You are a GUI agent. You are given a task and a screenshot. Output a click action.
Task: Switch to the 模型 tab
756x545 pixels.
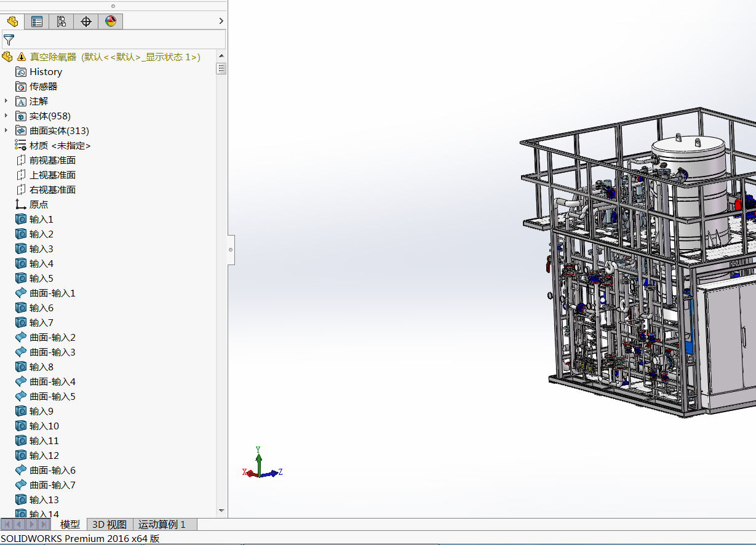(x=70, y=525)
